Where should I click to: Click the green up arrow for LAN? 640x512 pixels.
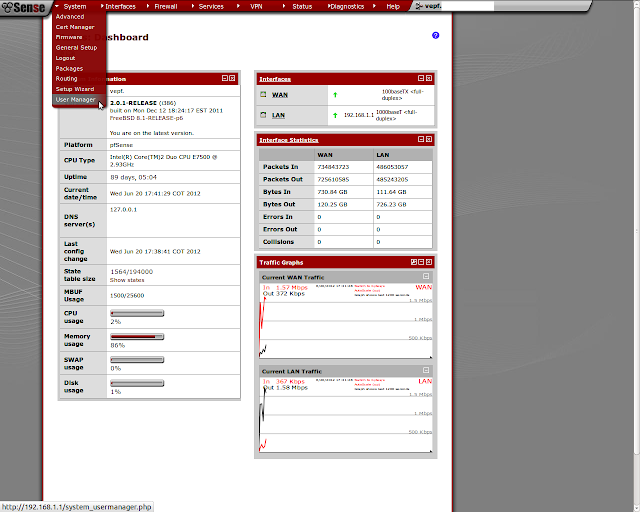click(335, 115)
